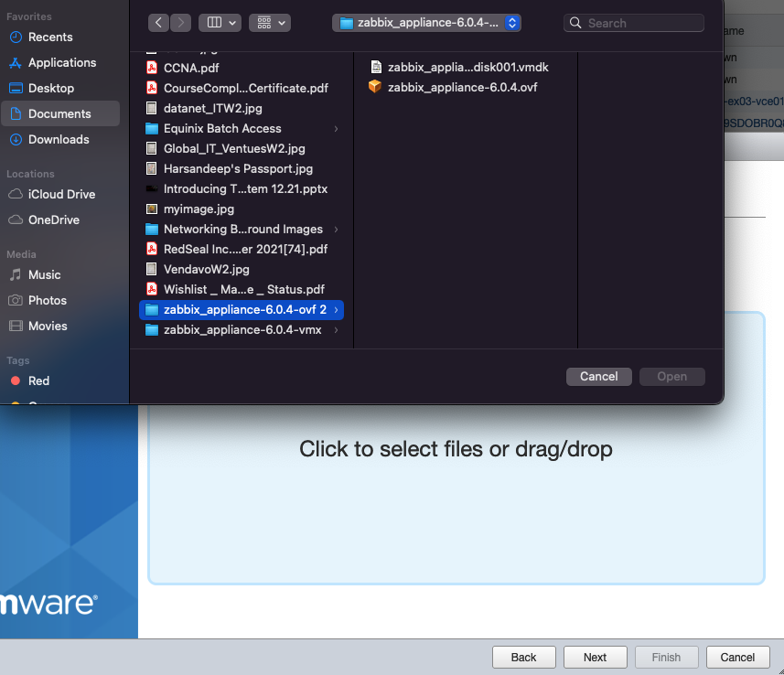Expand Networking B...round Images chevron
This screenshot has width=784, height=675.
[x=336, y=229]
